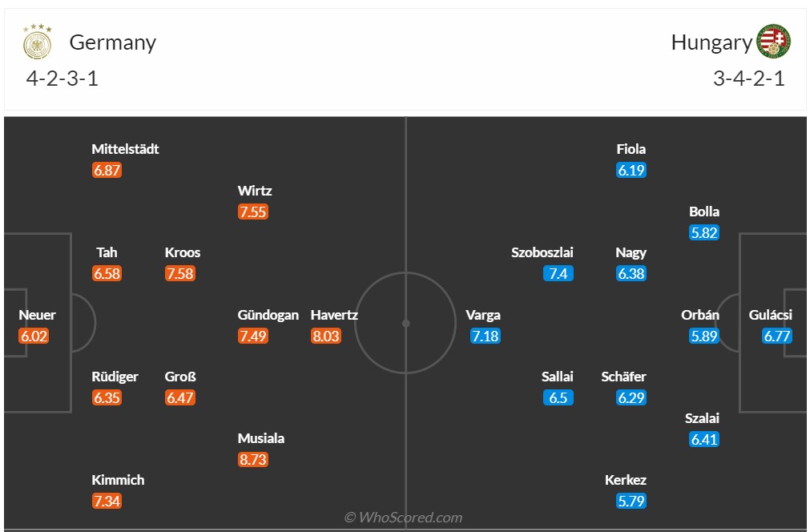Open the Hungary team link
The image size is (810, 532).
coord(711,42)
